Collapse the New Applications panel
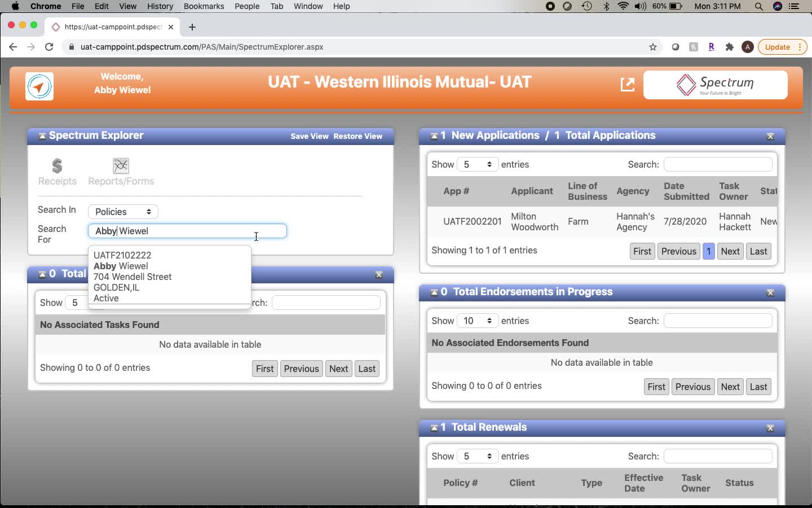Viewport: 812px width, 508px height. click(434, 136)
